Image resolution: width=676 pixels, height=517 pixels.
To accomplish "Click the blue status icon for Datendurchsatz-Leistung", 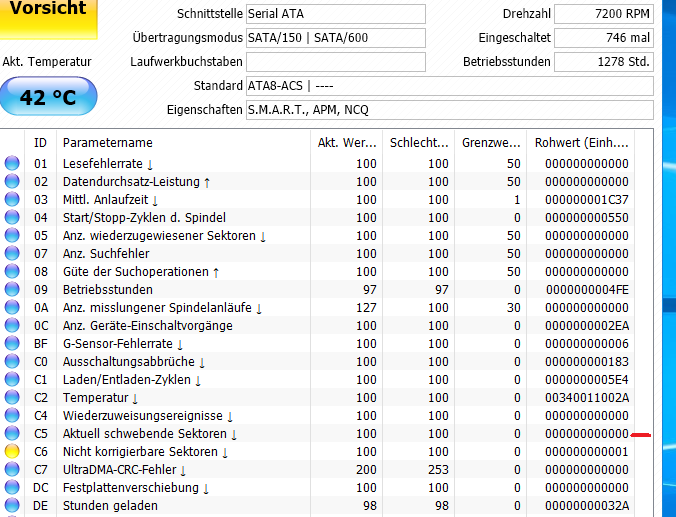I will (x=12, y=182).
